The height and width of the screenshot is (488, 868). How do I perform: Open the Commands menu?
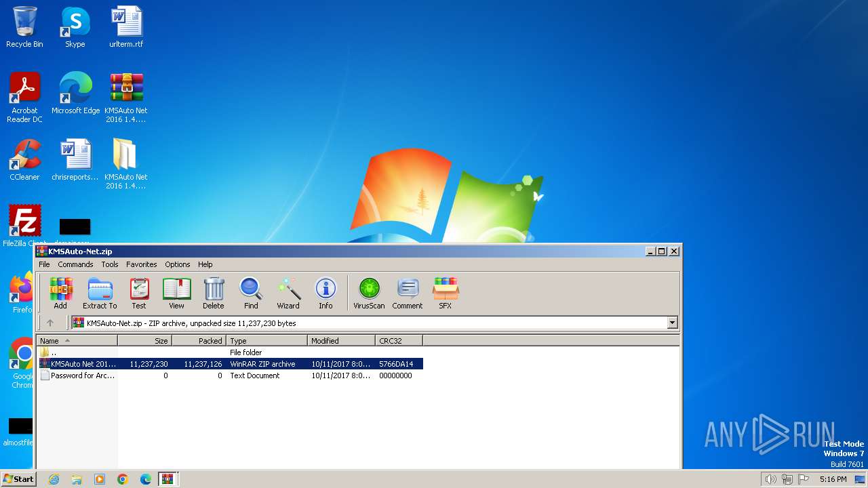click(75, 264)
